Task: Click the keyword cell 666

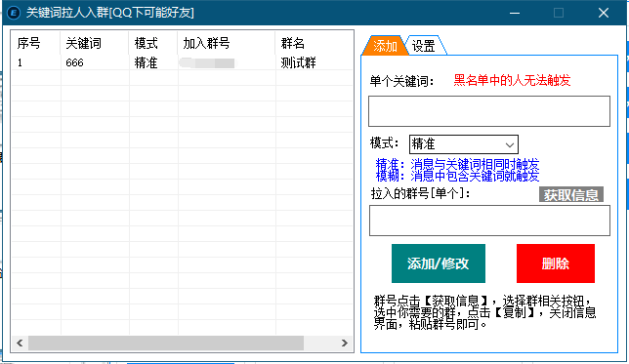Action: point(74,62)
